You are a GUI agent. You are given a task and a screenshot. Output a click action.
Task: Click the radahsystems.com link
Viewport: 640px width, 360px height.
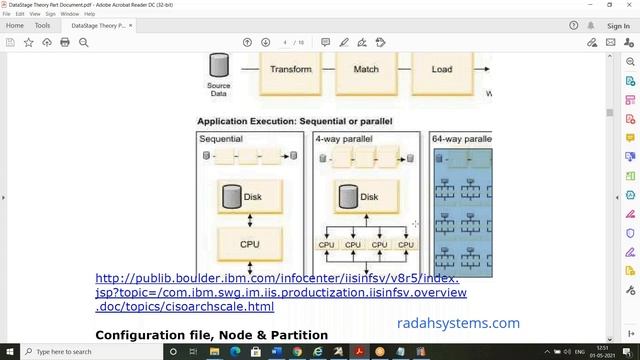point(458,323)
